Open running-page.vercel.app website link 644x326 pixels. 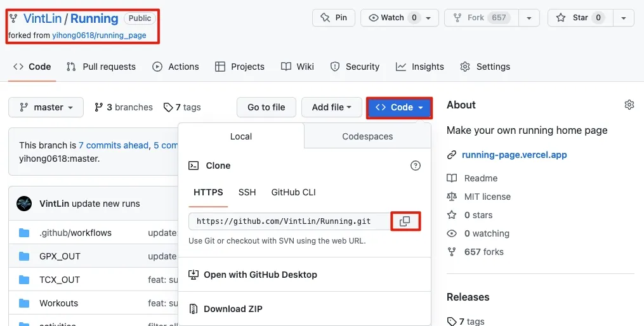[x=514, y=155]
